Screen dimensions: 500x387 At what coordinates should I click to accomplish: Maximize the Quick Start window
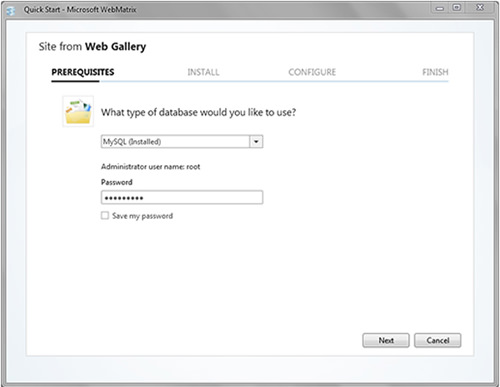457,8
